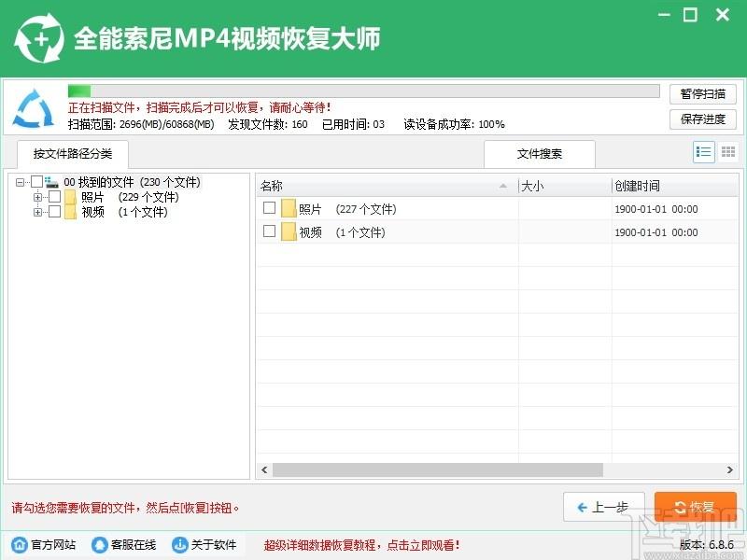Open 关于软件 info icon

[179, 545]
